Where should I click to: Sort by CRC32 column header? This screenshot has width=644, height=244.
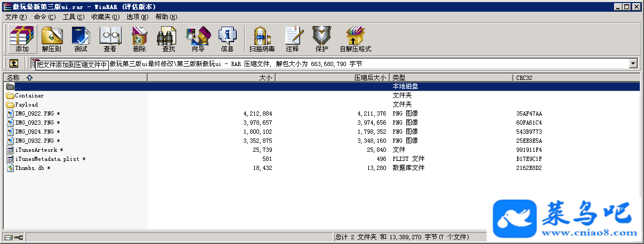coord(576,78)
